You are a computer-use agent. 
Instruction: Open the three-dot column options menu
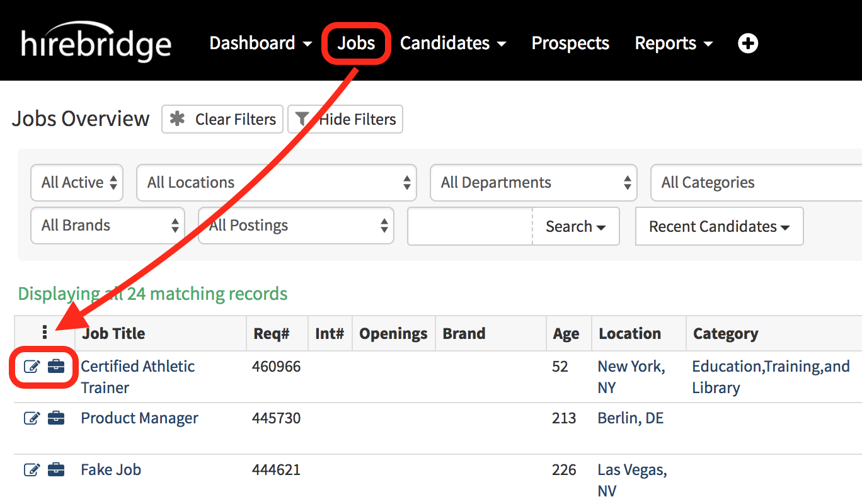44,333
